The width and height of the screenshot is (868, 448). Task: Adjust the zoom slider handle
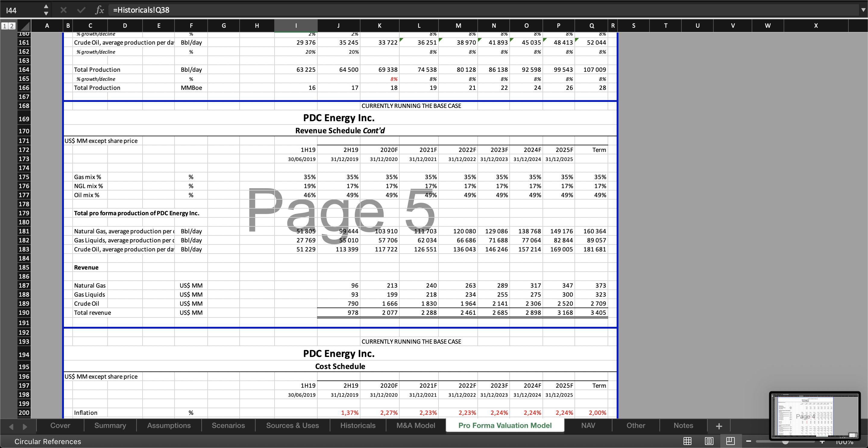tap(785, 442)
